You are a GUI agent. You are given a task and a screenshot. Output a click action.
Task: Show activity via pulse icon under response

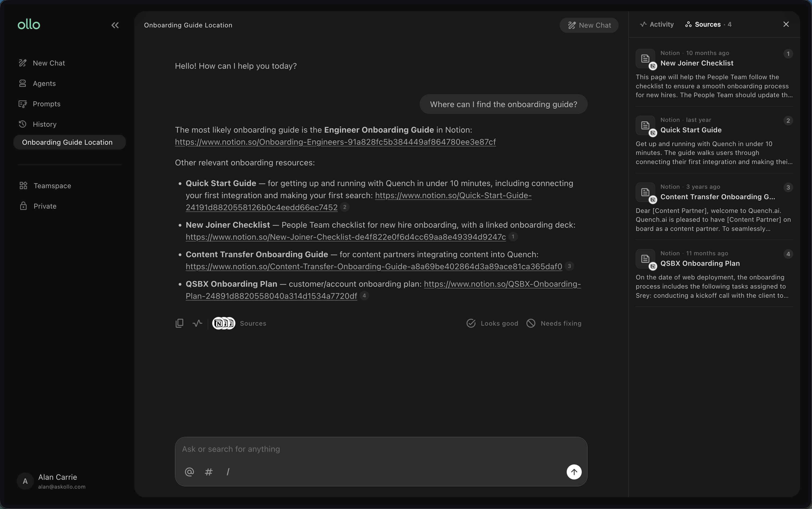coord(197,323)
